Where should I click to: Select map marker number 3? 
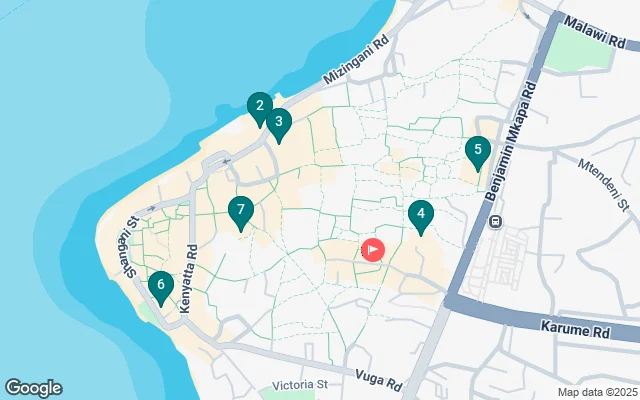click(279, 124)
